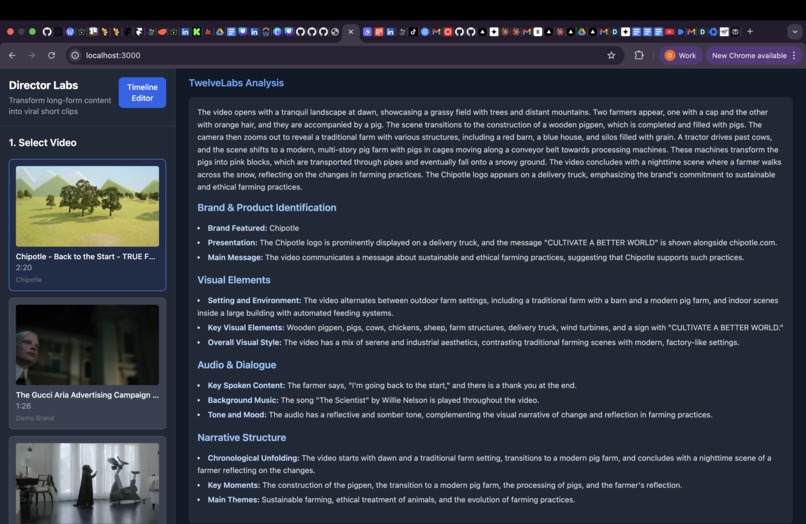This screenshot has height=524, width=806.
Task: Switch to the WordPress tab
Action: [70, 32]
